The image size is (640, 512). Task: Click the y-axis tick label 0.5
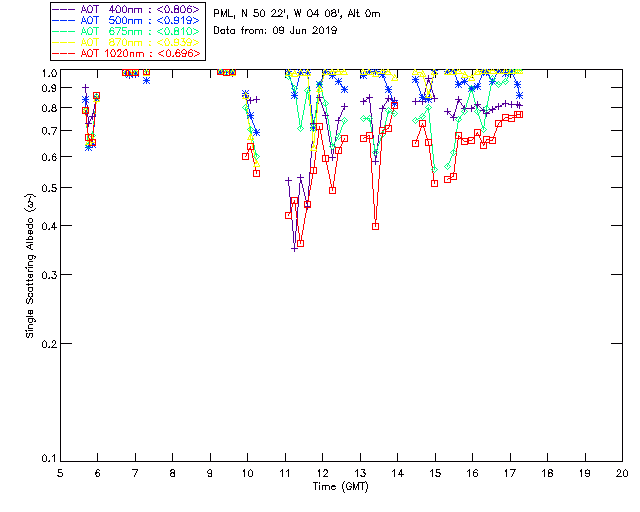click(45, 188)
